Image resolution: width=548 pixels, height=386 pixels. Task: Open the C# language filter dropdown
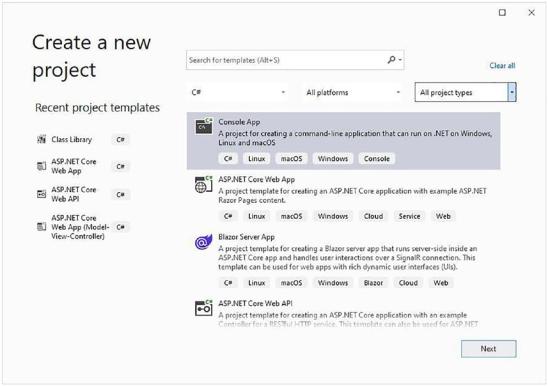238,92
